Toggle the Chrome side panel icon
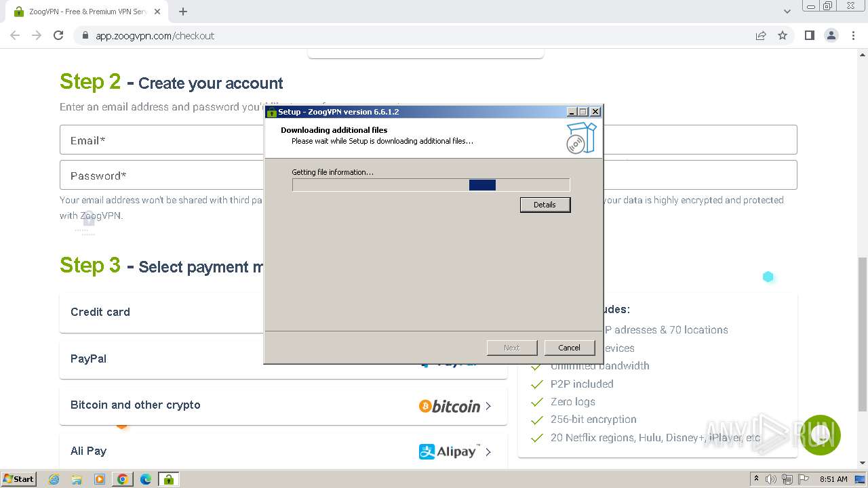 coord(809,35)
